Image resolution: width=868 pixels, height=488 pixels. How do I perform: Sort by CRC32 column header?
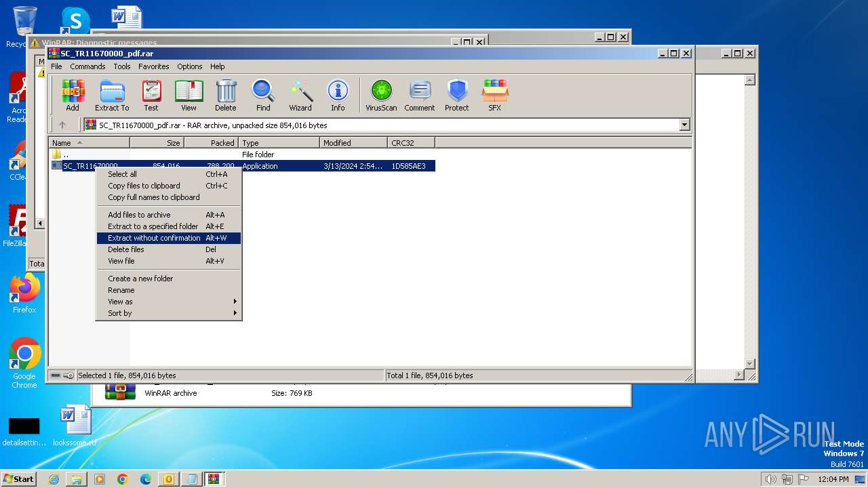[411, 143]
